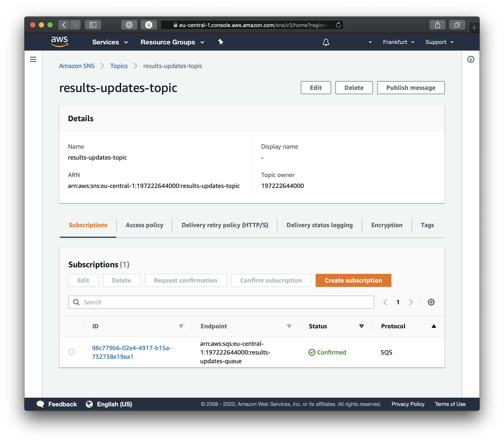
Task: Select the subscription row radio button
Action: (x=71, y=352)
